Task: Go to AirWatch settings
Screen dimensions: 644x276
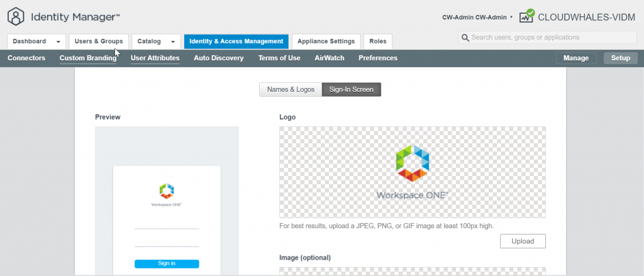Action: (330, 58)
